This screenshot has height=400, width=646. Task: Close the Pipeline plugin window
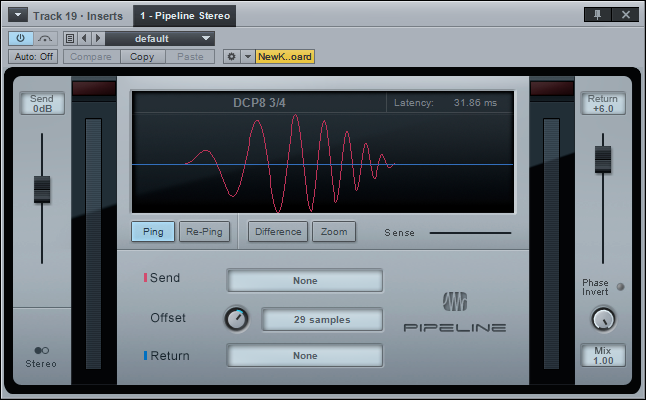625,15
